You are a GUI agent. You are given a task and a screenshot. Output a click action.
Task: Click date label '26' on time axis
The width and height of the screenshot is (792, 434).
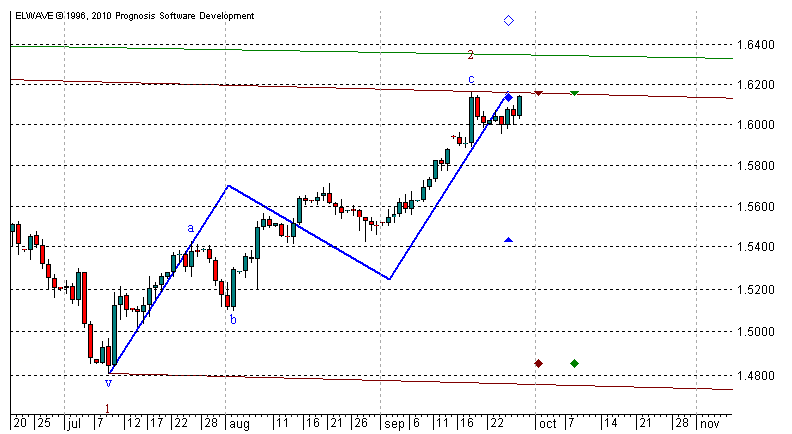pos(361,422)
